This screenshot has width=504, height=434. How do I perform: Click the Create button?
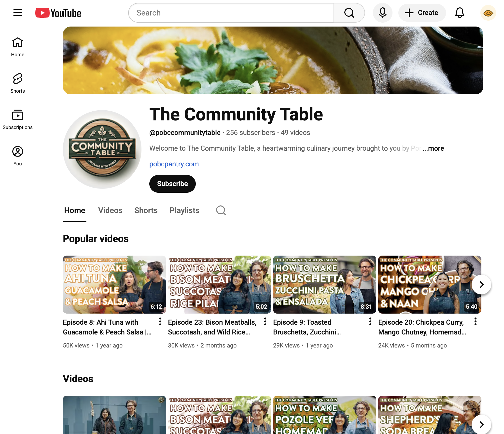(422, 13)
